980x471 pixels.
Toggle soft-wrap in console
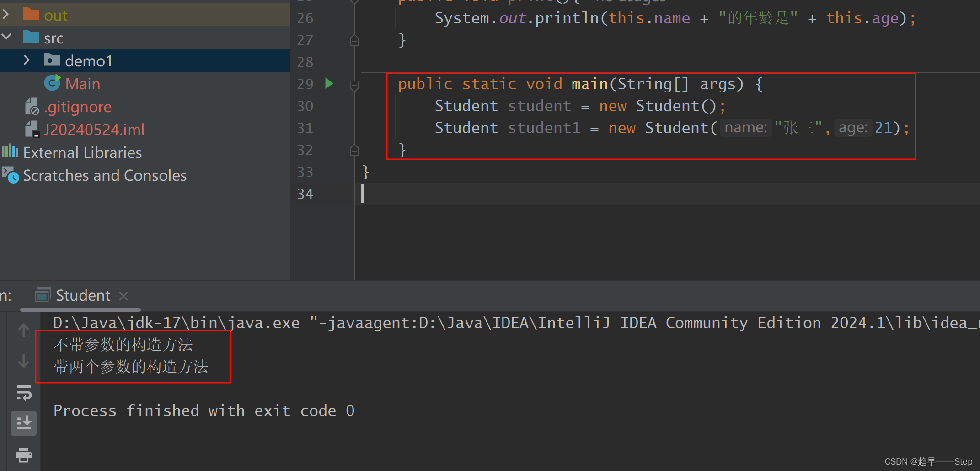[24, 393]
